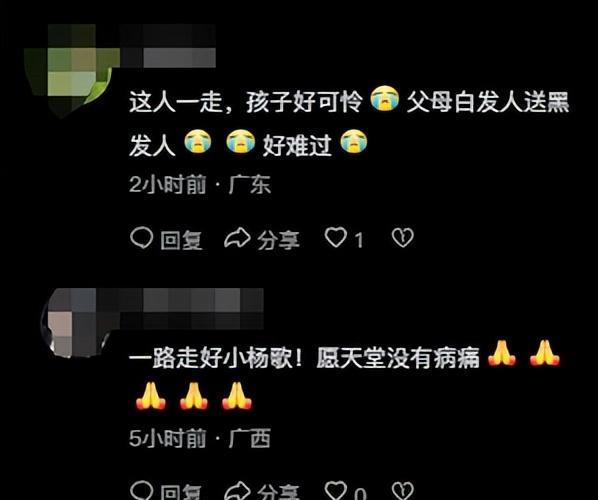Image resolution: width=598 pixels, height=500 pixels.
Task: Click the reply bubble icon on Guangxi comment
Action: coord(141,490)
